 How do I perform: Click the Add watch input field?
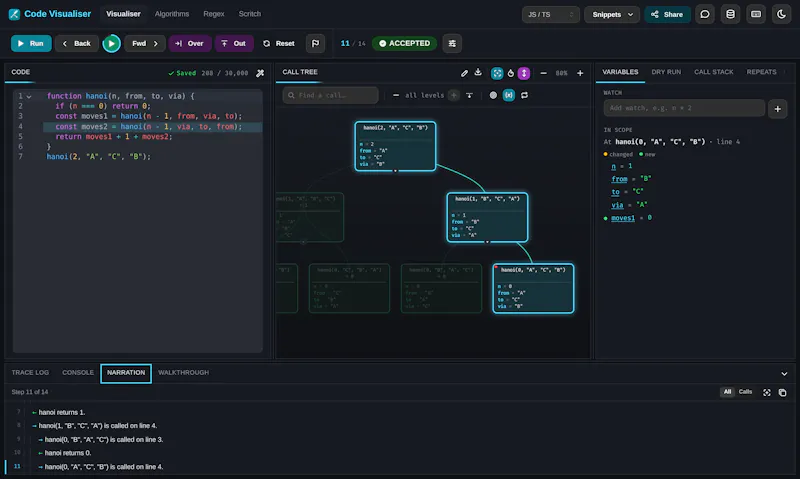(684, 108)
